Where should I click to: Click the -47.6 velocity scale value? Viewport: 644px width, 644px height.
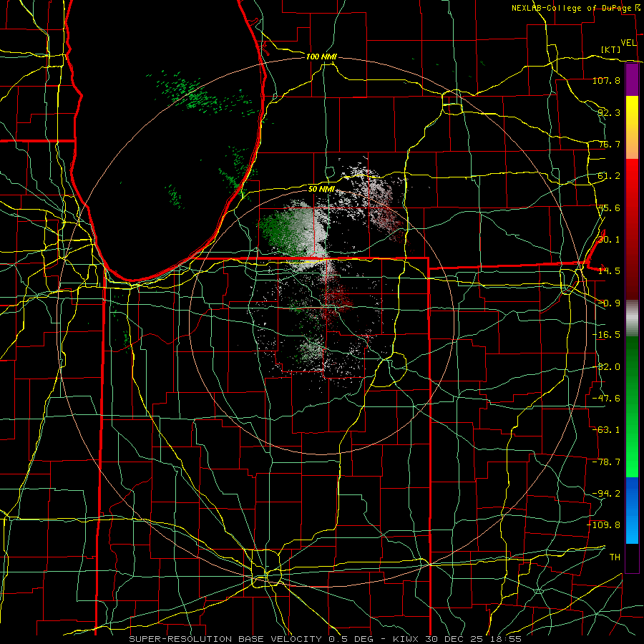(x=606, y=399)
